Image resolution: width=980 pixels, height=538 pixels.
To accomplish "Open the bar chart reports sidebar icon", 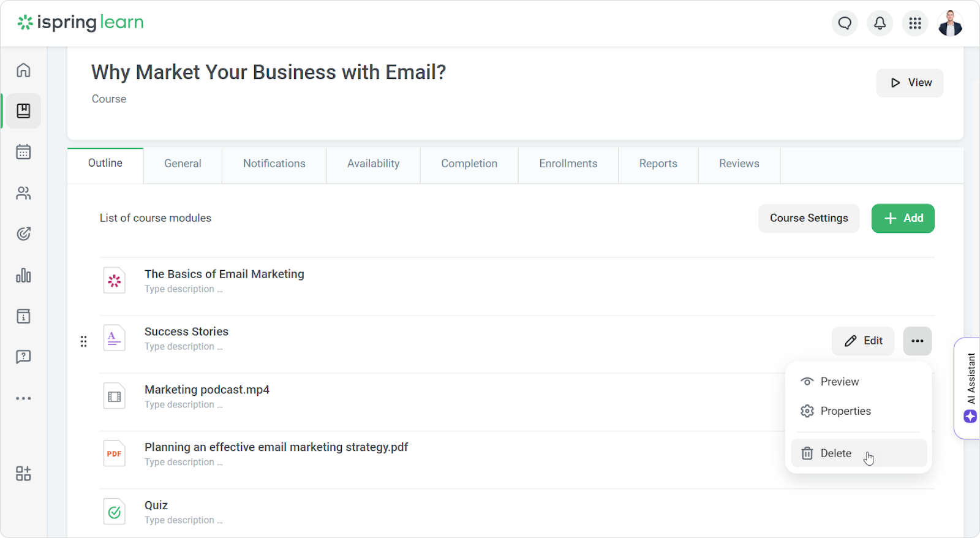I will click(23, 276).
